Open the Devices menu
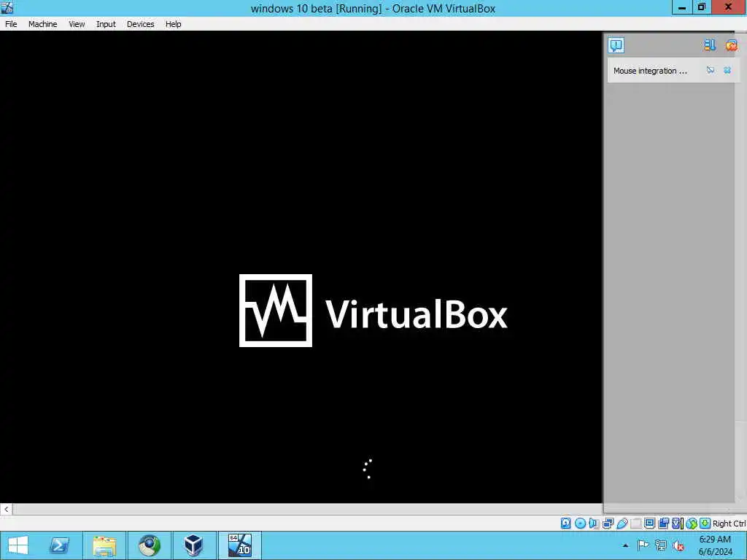The image size is (747, 560). tap(140, 24)
